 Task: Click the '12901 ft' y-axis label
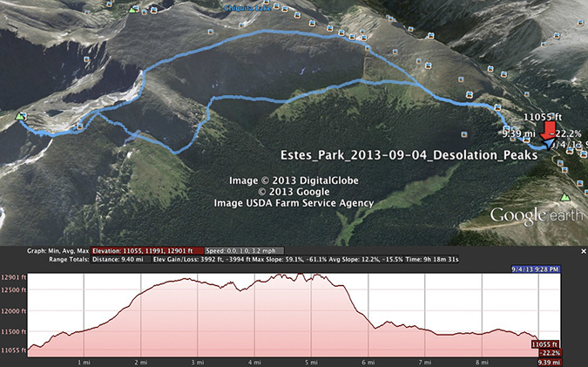pos(13,277)
